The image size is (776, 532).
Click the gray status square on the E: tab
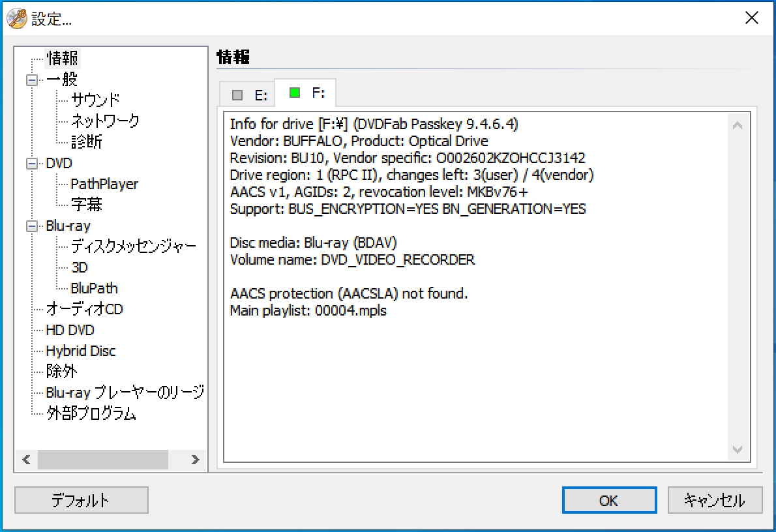237,95
